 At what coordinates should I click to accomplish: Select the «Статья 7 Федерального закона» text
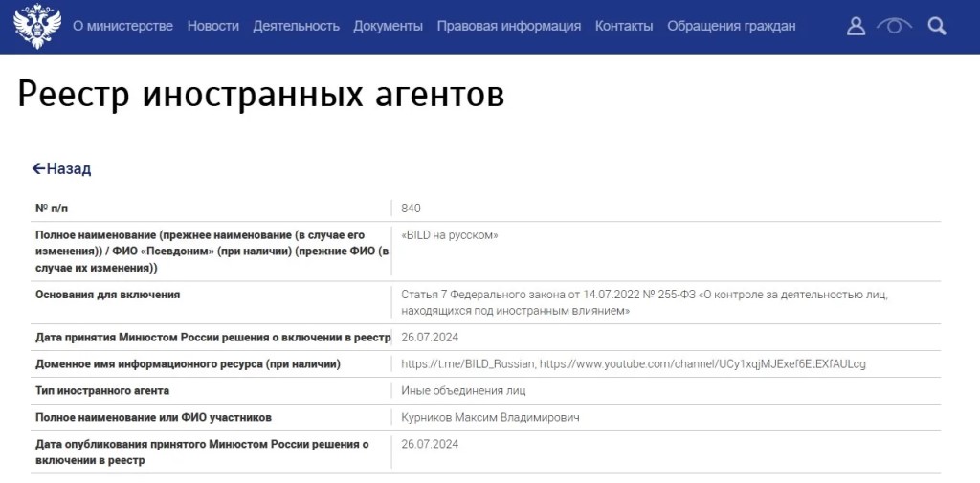click(644, 302)
